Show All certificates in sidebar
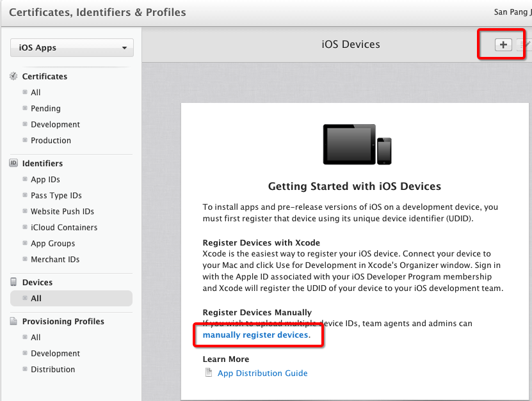Viewport: 532px width, 401px height. pos(35,92)
